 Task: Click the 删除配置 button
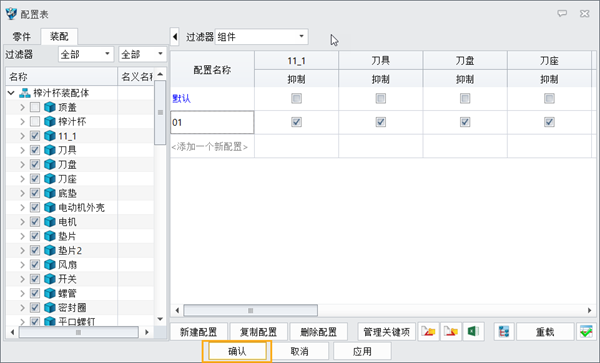point(318,332)
